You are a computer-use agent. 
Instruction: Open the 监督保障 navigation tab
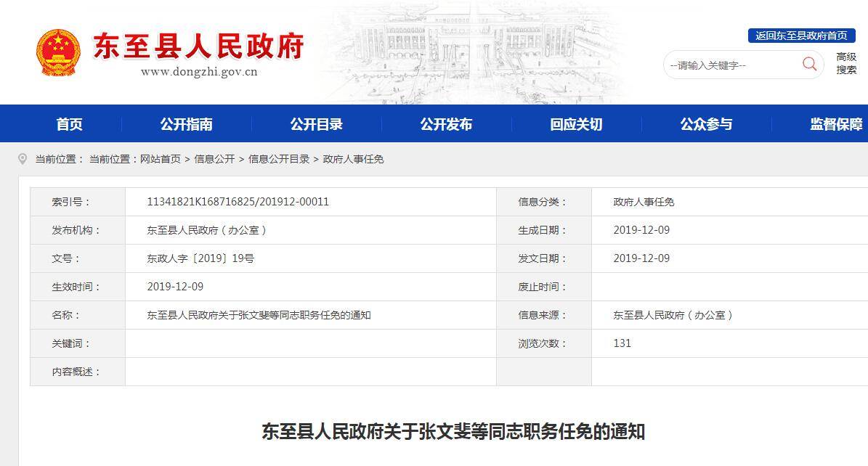click(837, 124)
